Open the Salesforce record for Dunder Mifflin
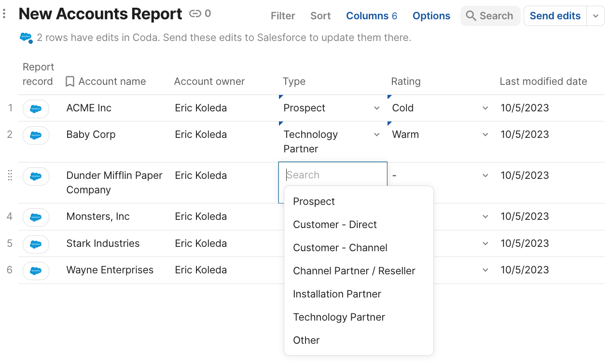 pos(36,176)
